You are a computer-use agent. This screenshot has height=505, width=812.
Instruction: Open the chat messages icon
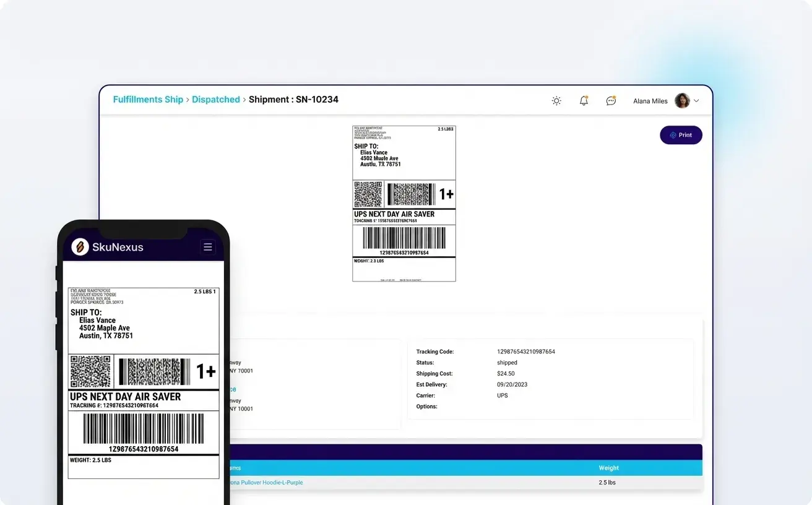click(x=610, y=100)
